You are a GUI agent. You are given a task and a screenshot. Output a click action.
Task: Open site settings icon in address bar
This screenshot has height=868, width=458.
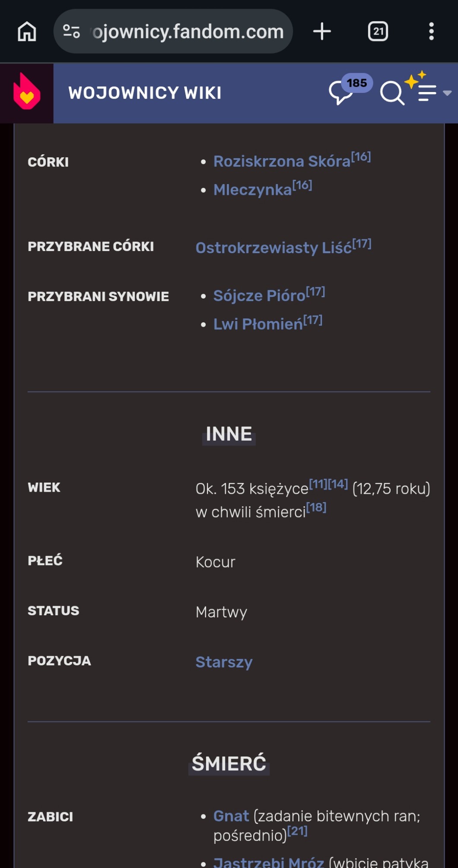click(x=71, y=32)
